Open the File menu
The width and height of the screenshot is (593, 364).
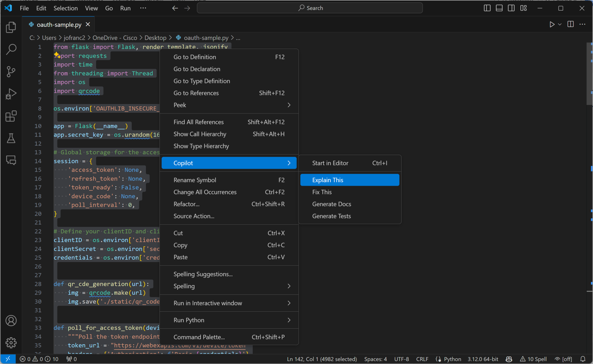tap(24, 8)
